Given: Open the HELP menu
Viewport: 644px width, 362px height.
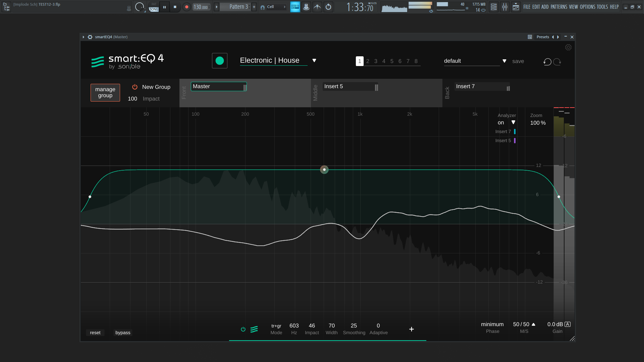Looking at the screenshot, I should pyautogui.click(x=614, y=7).
